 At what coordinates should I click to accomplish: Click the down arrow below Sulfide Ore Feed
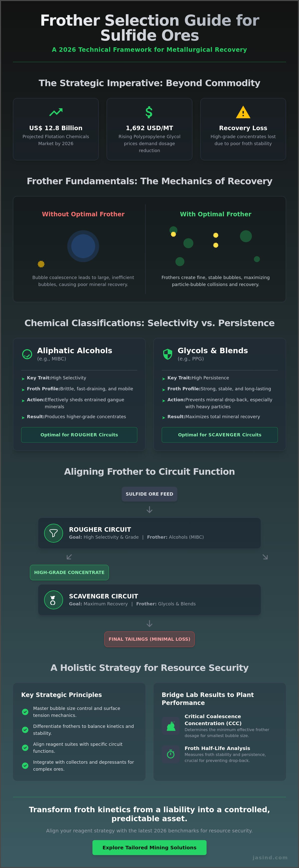coord(149,510)
